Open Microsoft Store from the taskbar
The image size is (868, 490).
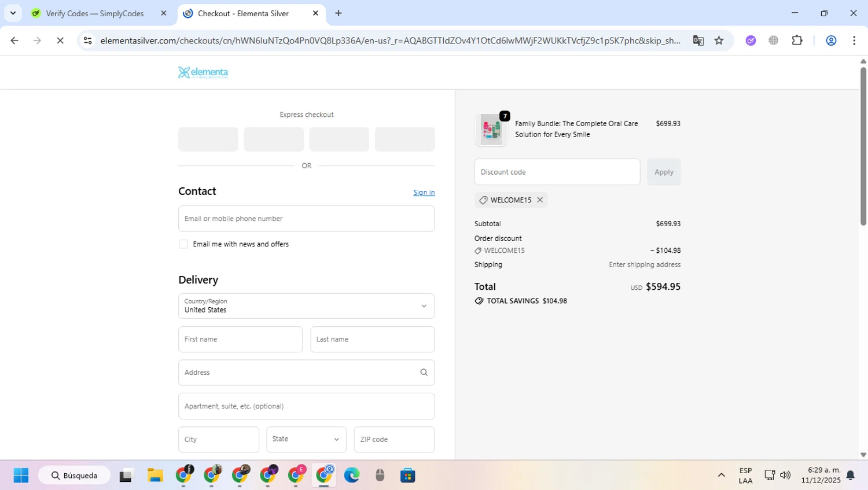coord(408,476)
